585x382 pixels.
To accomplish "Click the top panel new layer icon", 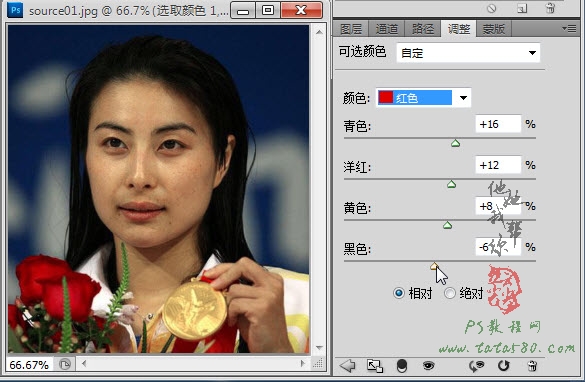I will pos(522,8).
